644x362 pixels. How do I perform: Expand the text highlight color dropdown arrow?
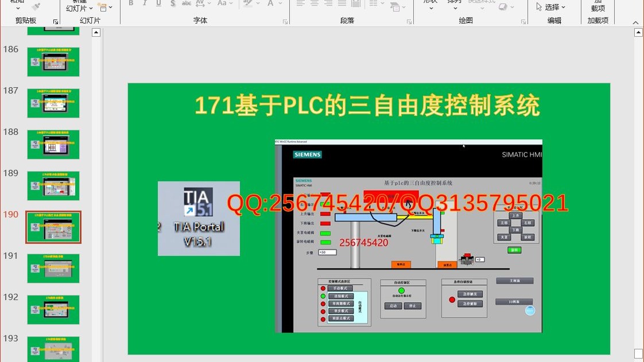point(258,3)
